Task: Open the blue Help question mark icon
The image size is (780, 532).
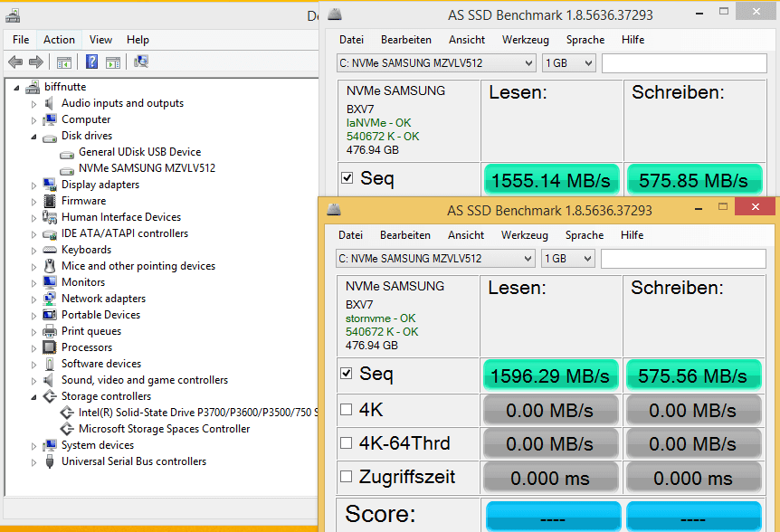Action: tap(91, 62)
